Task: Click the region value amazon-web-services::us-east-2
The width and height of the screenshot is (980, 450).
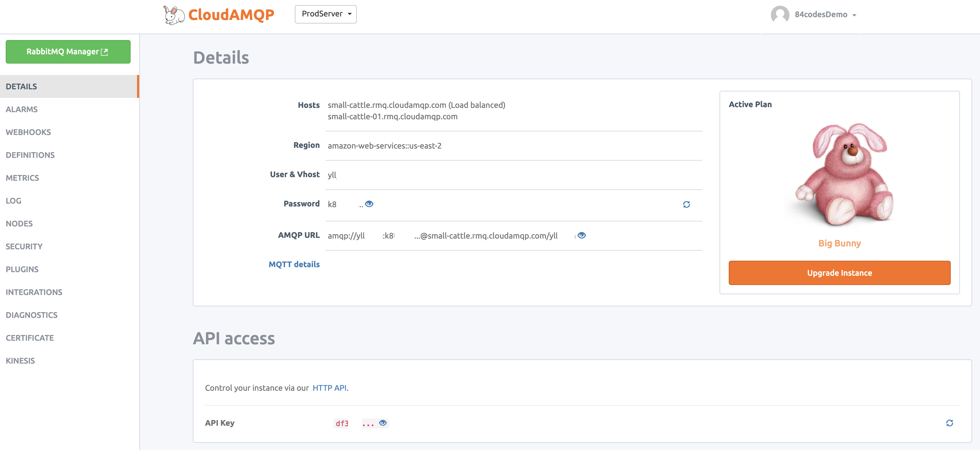Action: pyautogui.click(x=384, y=146)
